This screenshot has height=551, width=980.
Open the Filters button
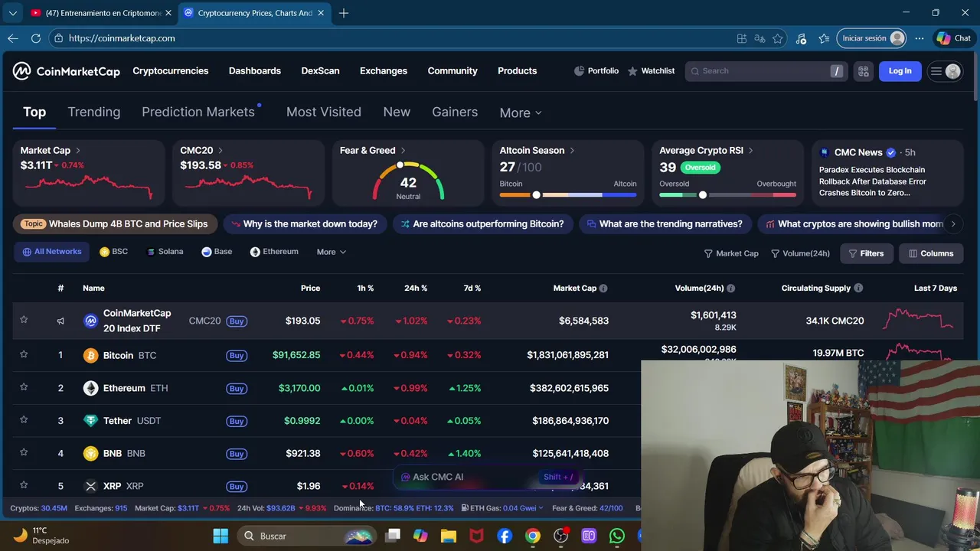coord(866,253)
